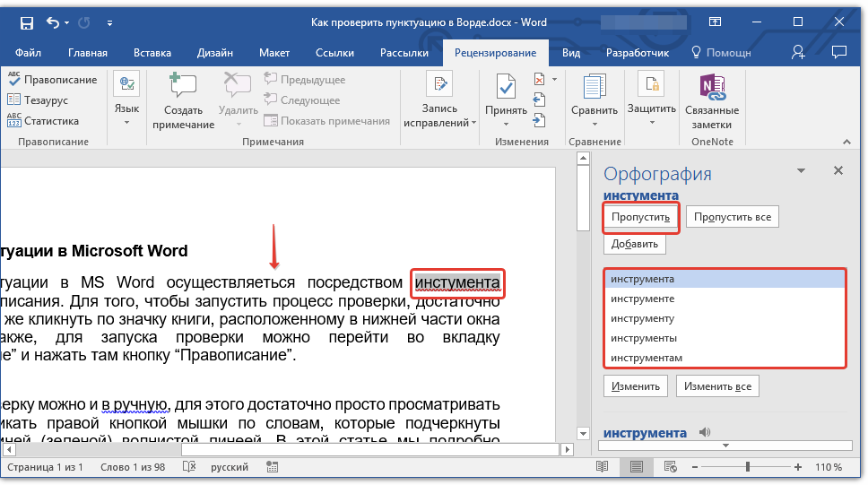
Task: Open Правописание spelling check tool
Action: click(52, 80)
